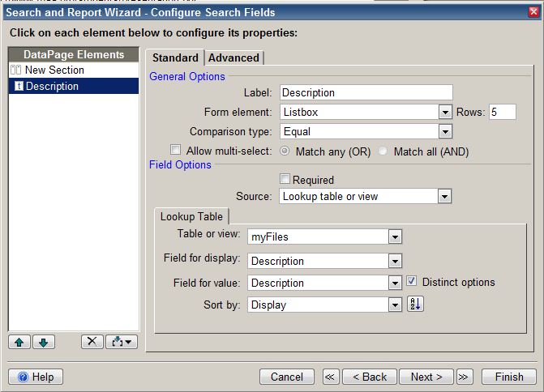
Task: Open the Comparison type dropdown
Action: (x=445, y=132)
